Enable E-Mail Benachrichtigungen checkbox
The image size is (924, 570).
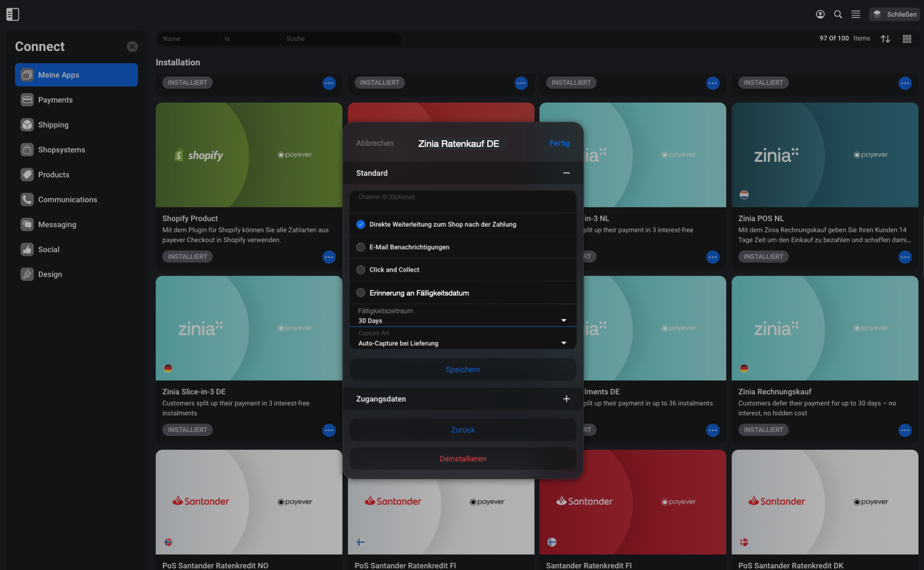[361, 247]
